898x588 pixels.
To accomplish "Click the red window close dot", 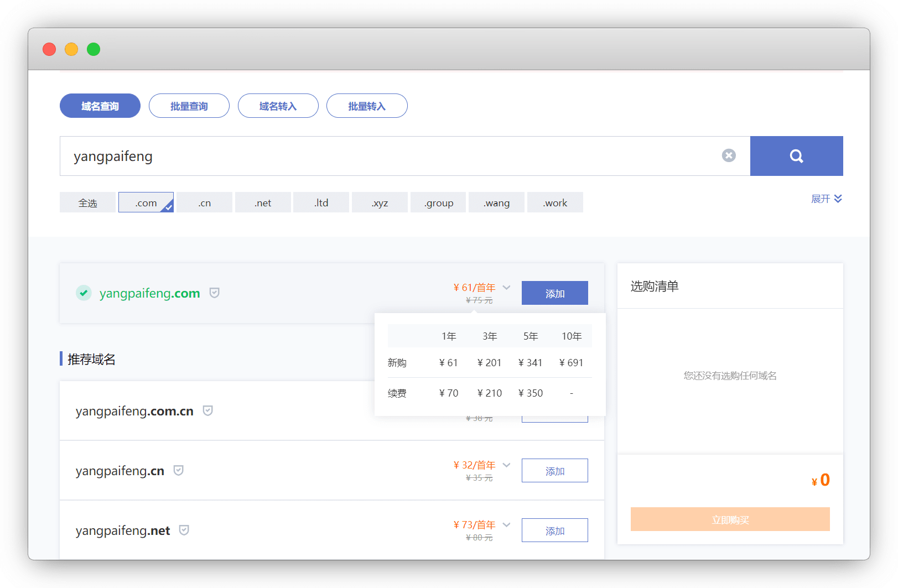I will pos(49,49).
